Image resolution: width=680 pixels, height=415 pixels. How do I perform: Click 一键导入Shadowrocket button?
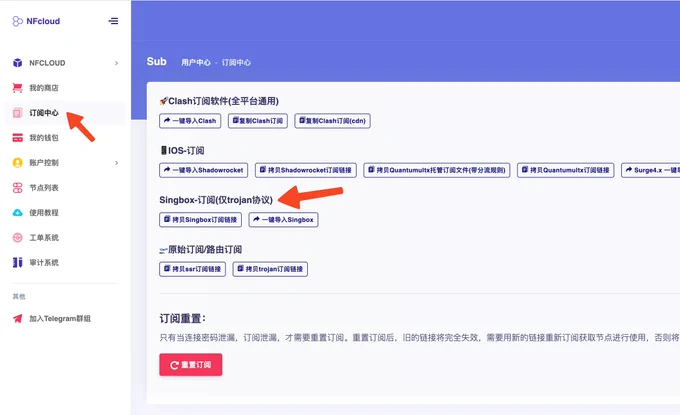tap(203, 170)
